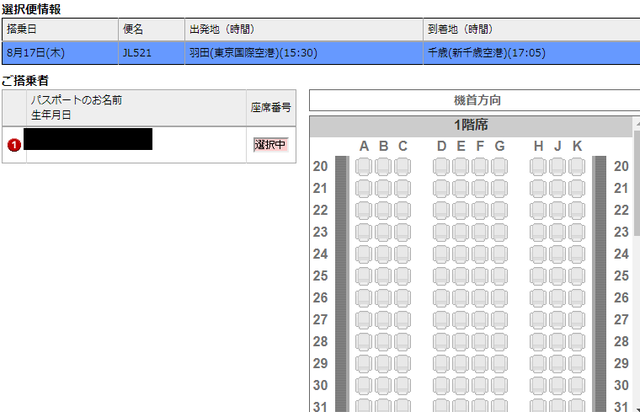The width and height of the screenshot is (640, 412).
Task: Pick seat 25K
Action: click(x=577, y=276)
